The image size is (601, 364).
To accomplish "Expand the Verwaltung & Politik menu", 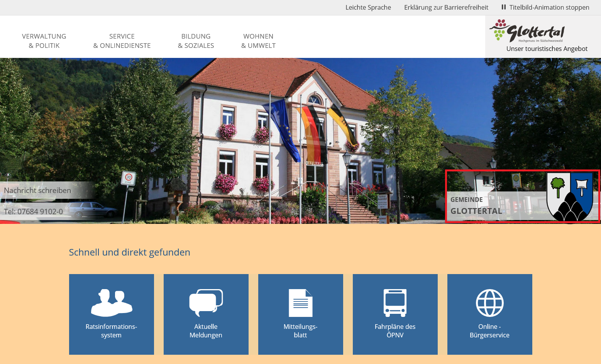I will pos(44,41).
